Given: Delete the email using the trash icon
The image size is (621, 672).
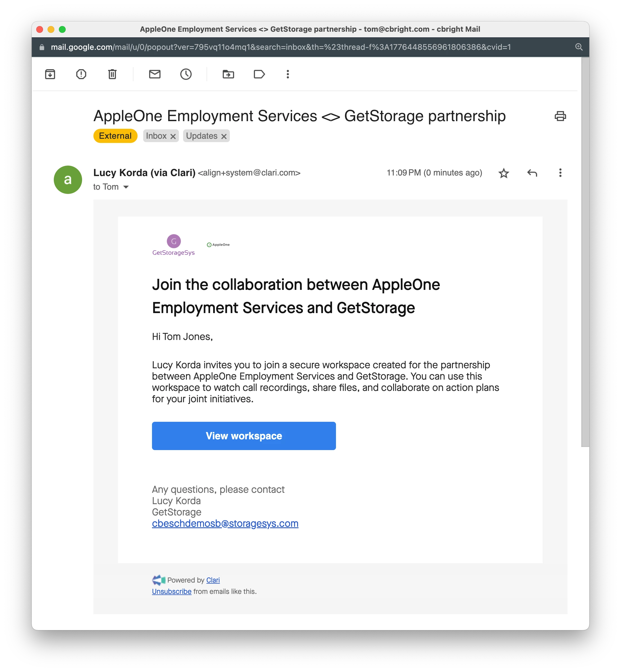Looking at the screenshot, I should coord(112,74).
